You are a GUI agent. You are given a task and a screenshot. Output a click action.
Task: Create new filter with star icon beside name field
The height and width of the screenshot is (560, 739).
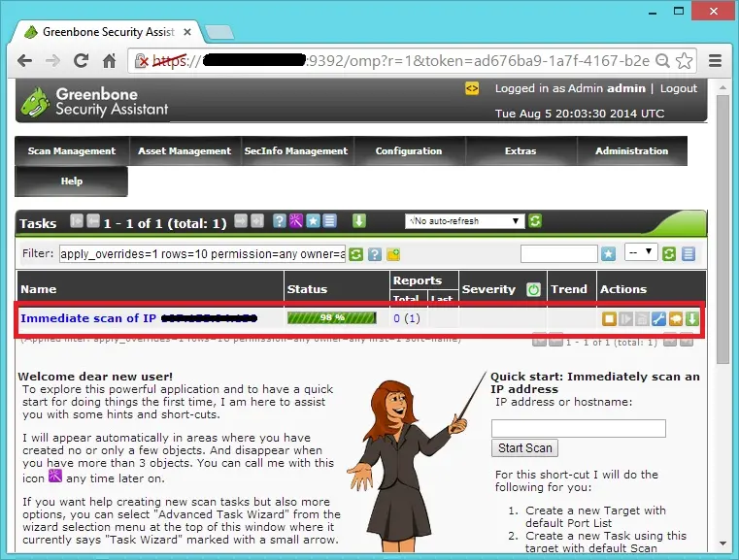(x=609, y=254)
